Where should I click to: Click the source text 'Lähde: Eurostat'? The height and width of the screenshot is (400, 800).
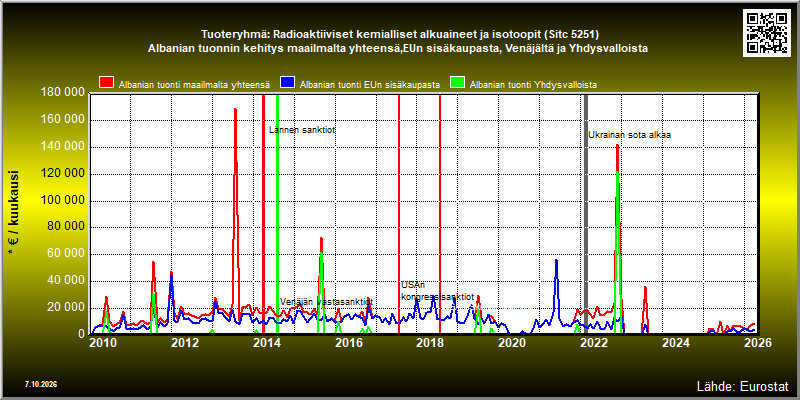click(743, 386)
